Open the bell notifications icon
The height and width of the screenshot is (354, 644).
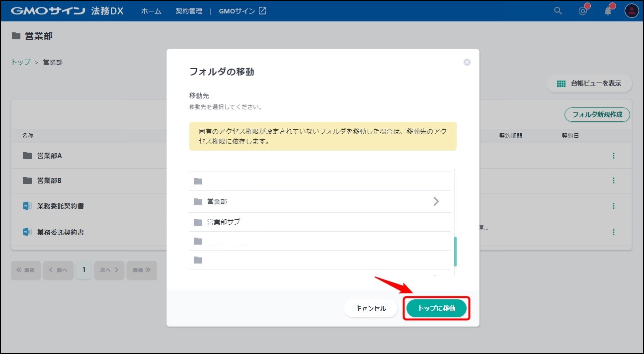608,11
